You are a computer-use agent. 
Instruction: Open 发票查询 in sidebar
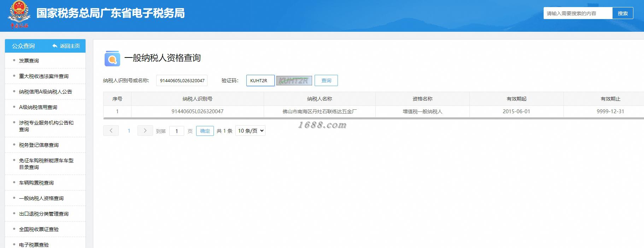pos(29,61)
